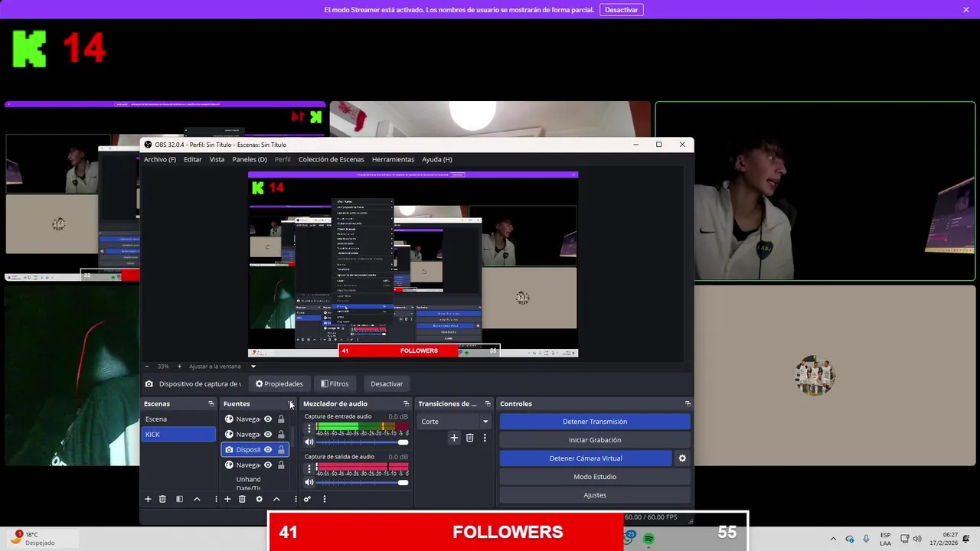Open Propiedades of selected source
980x551 pixels.
coord(279,384)
